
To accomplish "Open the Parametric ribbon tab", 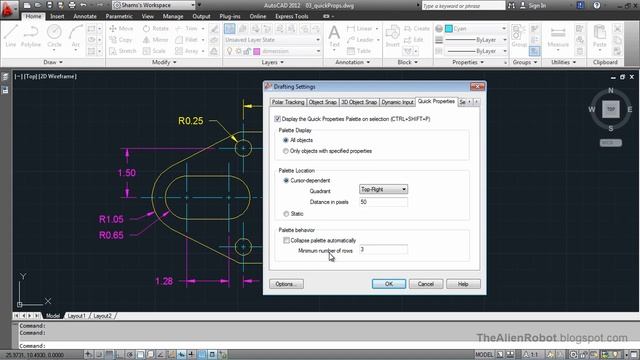I will 119,16.
